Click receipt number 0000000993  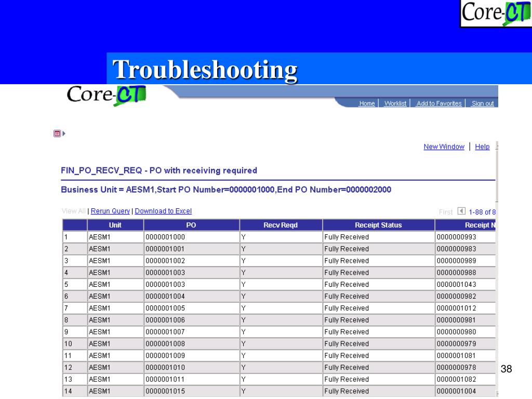pyautogui.click(x=456, y=237)
